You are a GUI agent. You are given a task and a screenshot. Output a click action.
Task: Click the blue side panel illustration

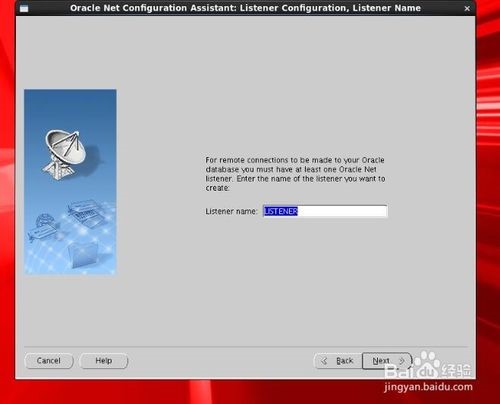point(70,182)
